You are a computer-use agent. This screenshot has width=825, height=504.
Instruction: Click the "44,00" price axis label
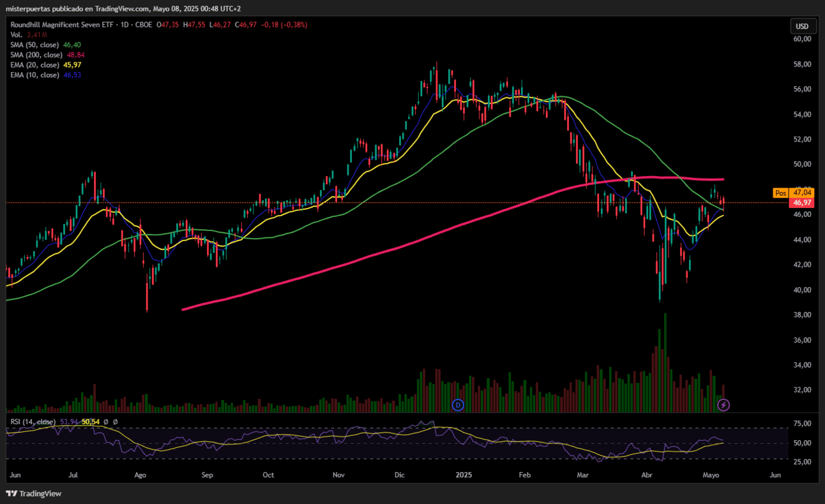(802, 240)
